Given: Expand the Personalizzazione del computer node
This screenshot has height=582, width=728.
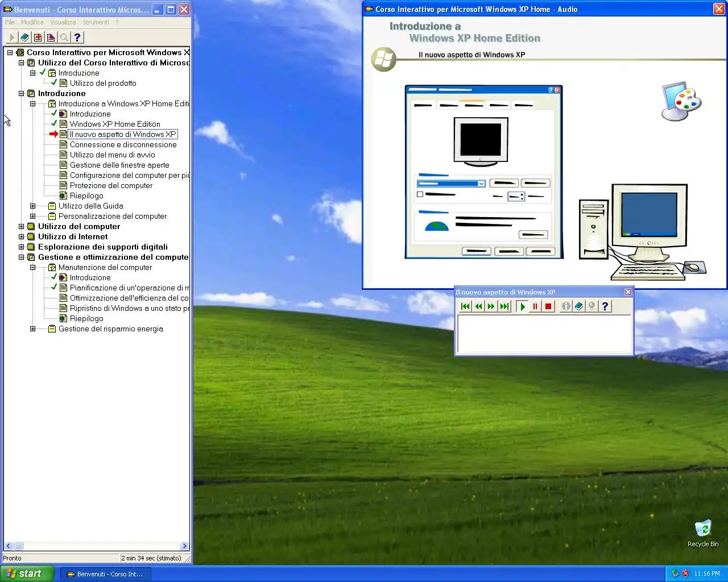Looking at the screenshot, I should (x=32, y=216).
